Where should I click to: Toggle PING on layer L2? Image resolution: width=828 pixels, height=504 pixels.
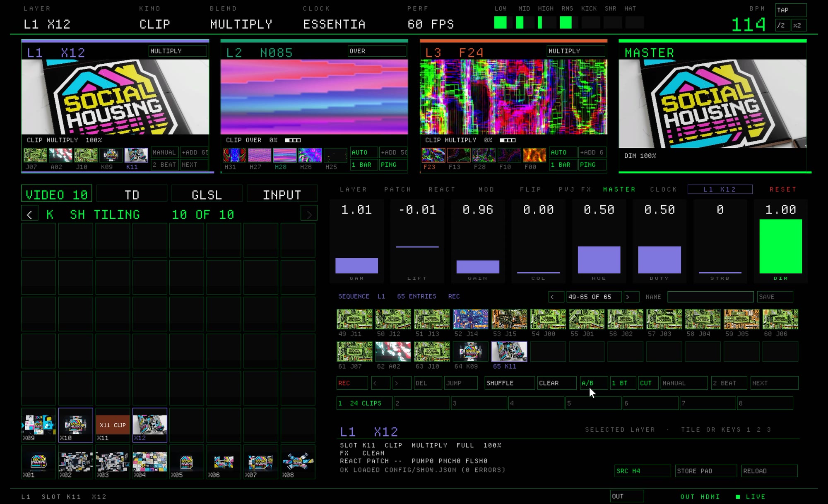[x=393, y=165]
